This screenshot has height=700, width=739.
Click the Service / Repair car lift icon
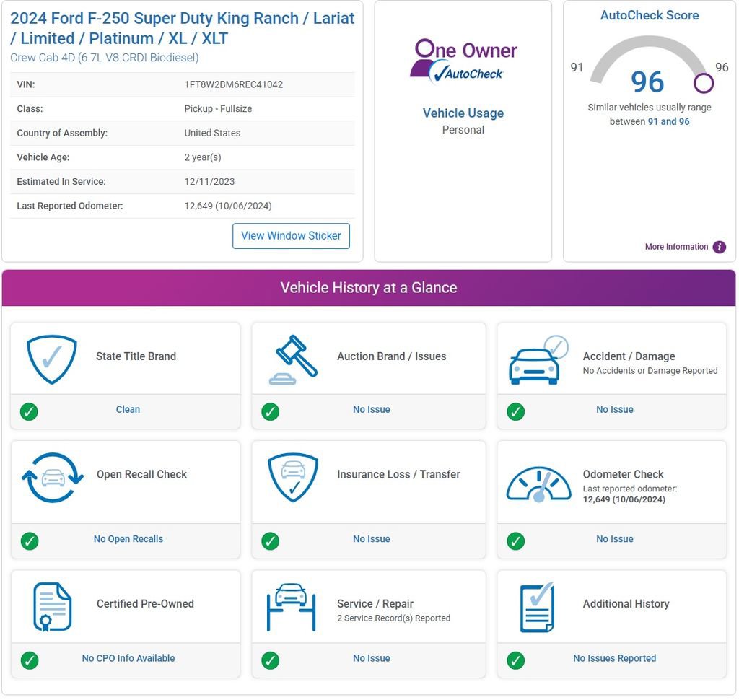(x=292, y=607)
